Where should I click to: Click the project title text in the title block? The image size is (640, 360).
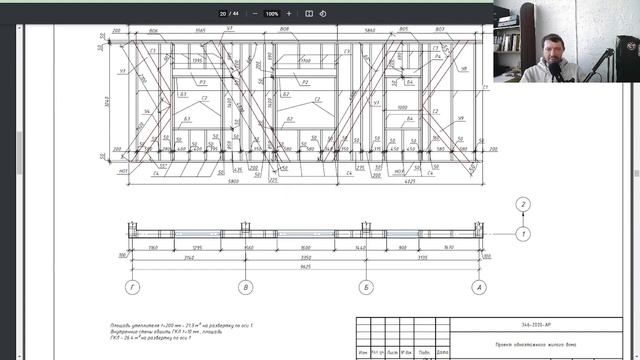tap(536, 344)
